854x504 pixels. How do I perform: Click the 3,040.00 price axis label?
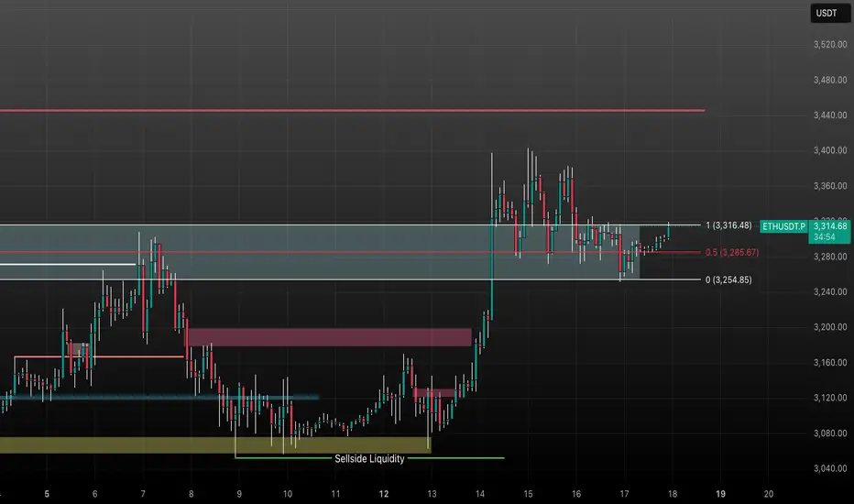point(830,468)
